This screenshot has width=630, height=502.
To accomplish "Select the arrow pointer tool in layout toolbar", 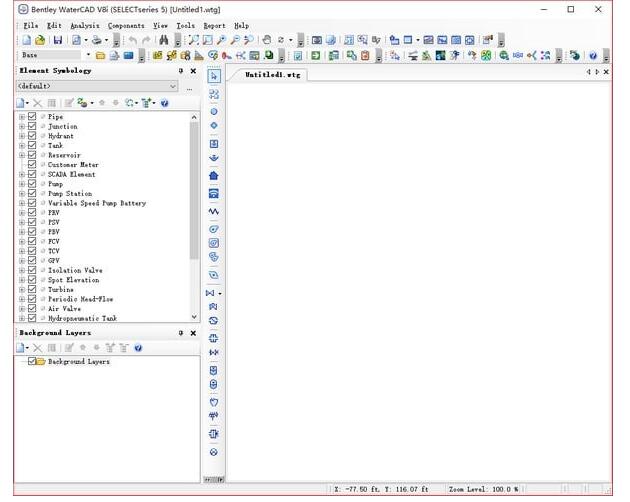I will (213, 76).
